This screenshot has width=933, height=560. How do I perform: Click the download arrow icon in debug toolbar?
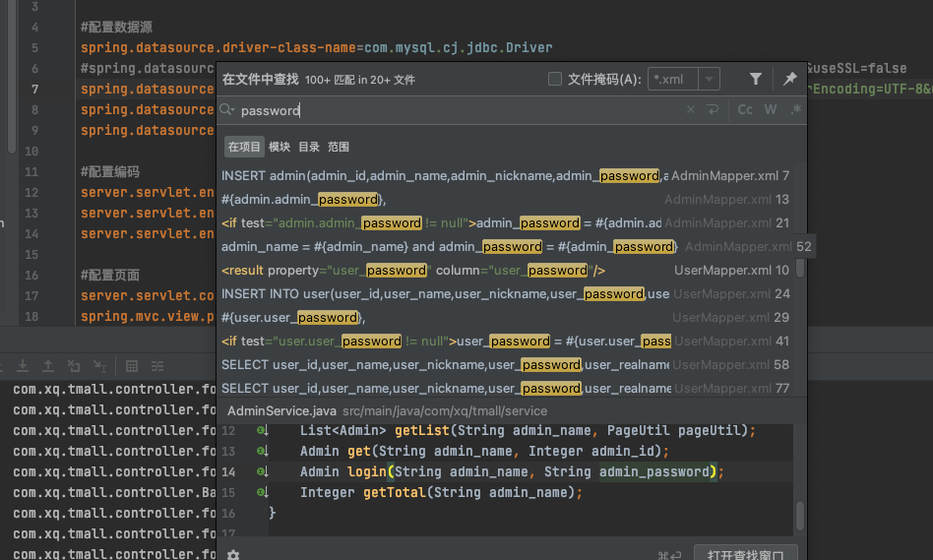[x=23, y=366]
